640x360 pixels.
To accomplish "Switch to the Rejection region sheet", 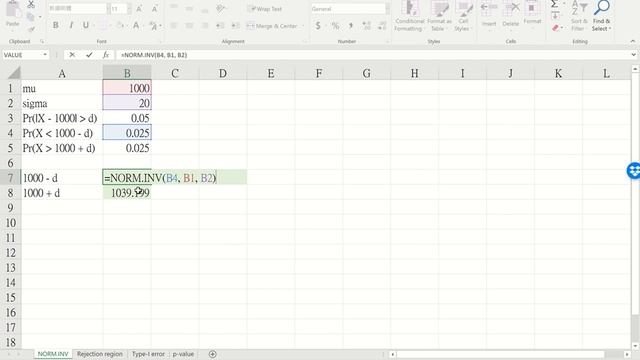I will pyautogui.click(x=100, y=354).
